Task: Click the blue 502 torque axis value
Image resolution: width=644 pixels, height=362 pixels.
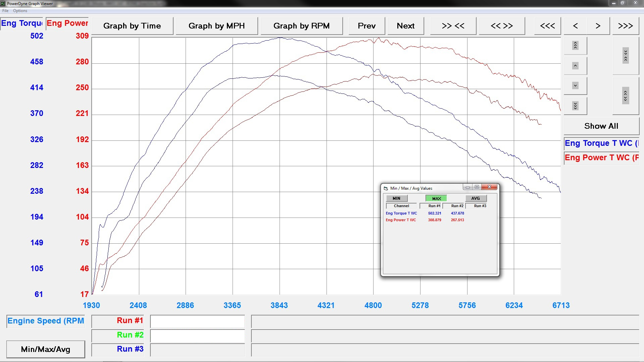Action: tap(37, 36)
